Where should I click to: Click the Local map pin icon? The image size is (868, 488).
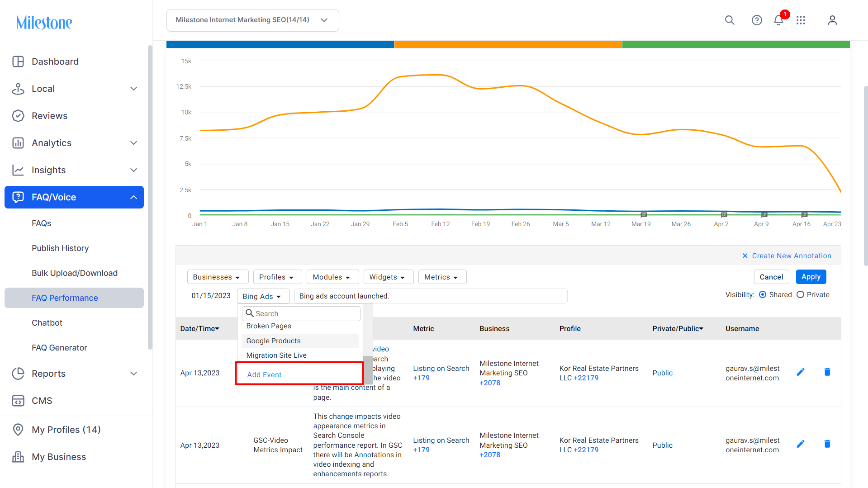click(18, 89)
